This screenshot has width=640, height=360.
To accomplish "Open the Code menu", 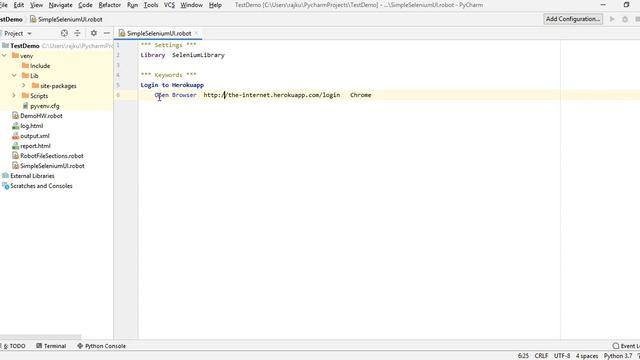I will [x=85, y=5].
